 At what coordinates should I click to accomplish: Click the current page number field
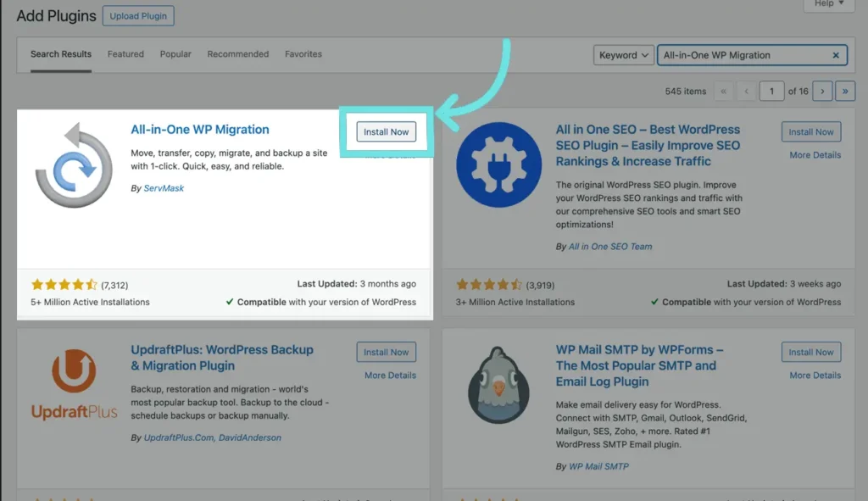pyautogui.click(x=771, y=91)
